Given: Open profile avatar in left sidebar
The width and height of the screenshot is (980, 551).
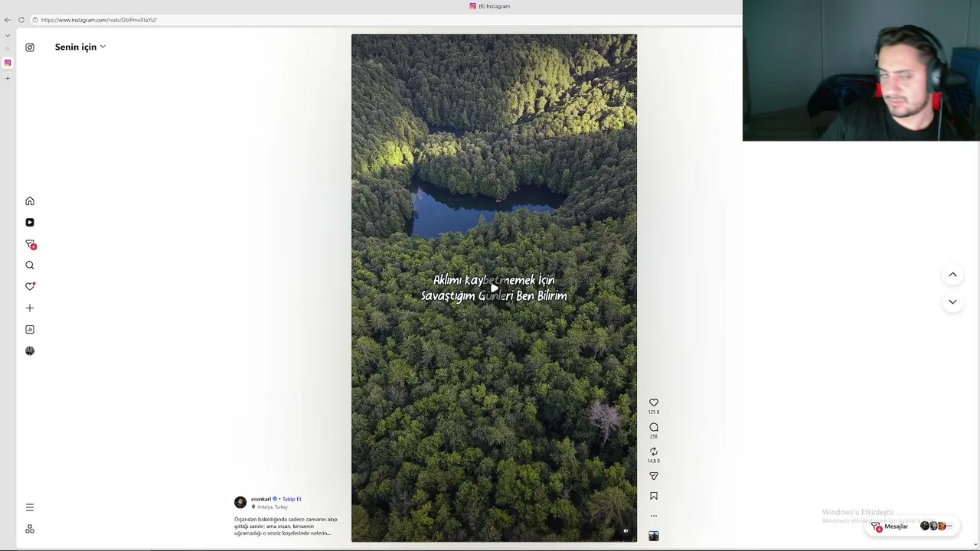Looking at the screenshot, I should click(x=30, y=350).
